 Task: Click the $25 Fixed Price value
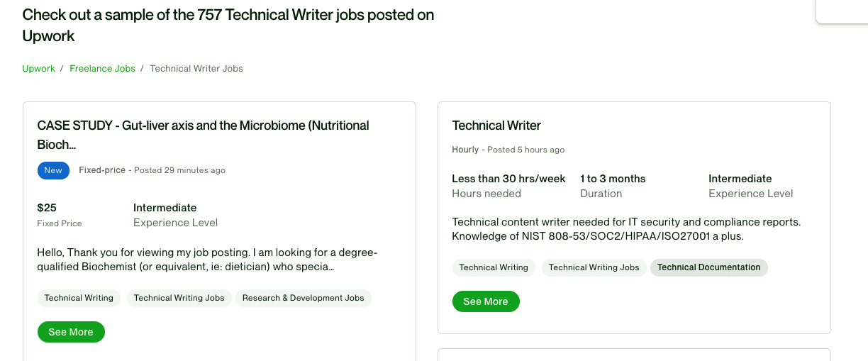[47, 208]
